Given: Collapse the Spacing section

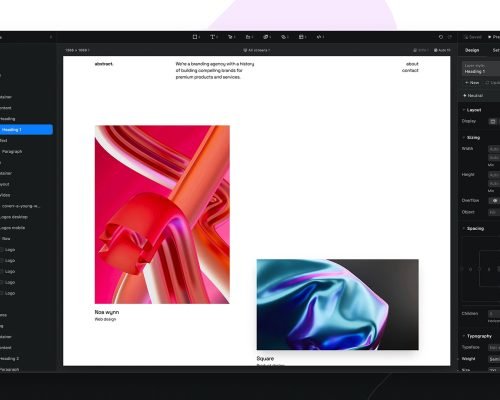Looking at the screenshot, I should point(473,229).
